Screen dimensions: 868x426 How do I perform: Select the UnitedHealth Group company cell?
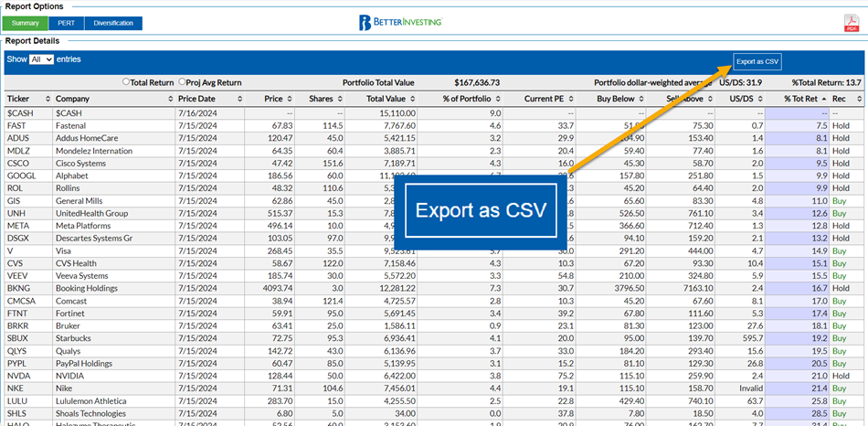click(113, 213)
